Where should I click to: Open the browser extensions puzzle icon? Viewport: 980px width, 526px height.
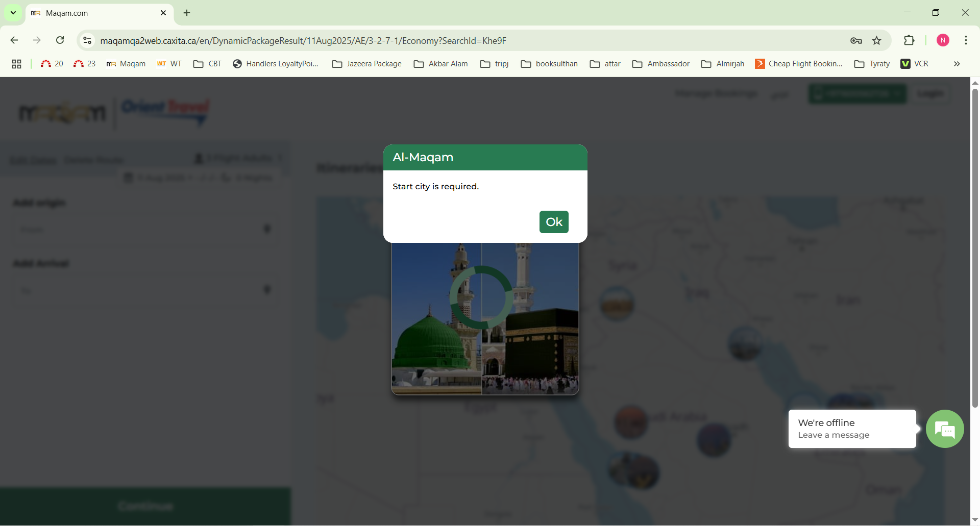pos(909,40)
